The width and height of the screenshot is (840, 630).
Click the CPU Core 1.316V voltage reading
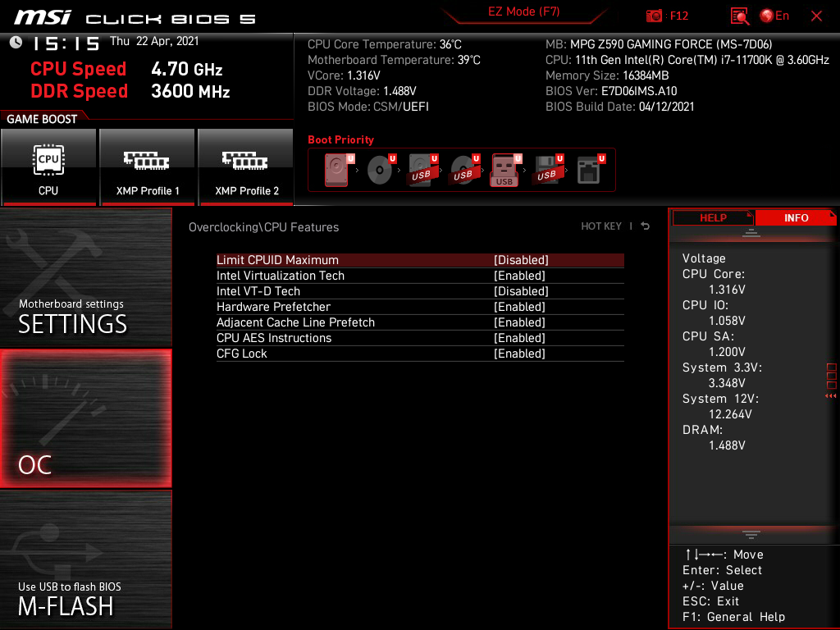pyautogui.click(x=727, y=290)
